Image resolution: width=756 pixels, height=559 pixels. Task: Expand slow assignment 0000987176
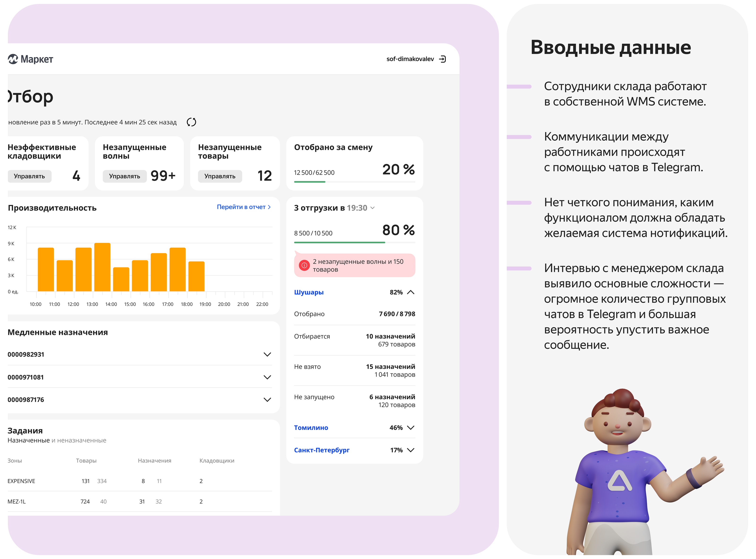(x=267, y=400)
